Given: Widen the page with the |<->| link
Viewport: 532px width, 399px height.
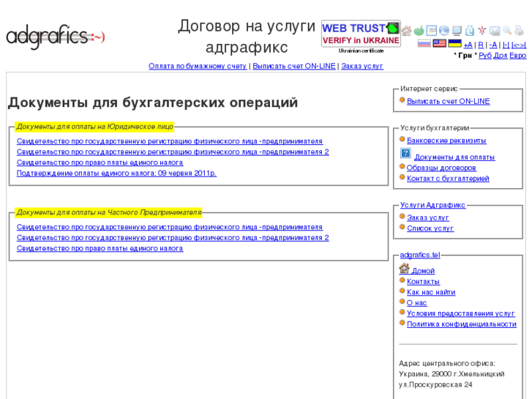Looking at the screenshot, I should click(519, 45).
